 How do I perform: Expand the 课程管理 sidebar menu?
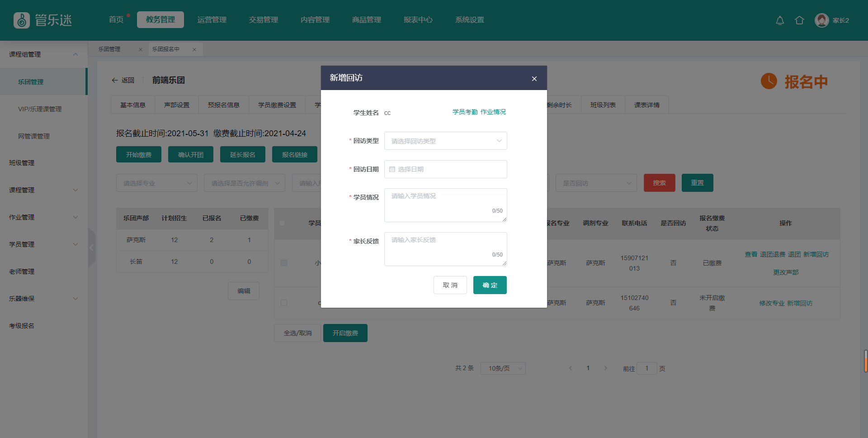[43, 190]
